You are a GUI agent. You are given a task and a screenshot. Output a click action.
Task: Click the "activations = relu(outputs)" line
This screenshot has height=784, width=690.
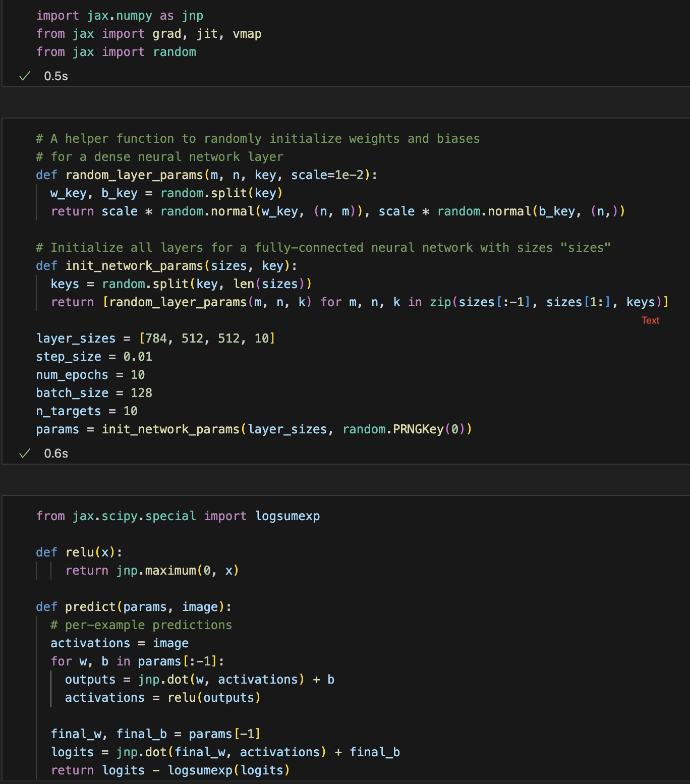click(163, 698)
